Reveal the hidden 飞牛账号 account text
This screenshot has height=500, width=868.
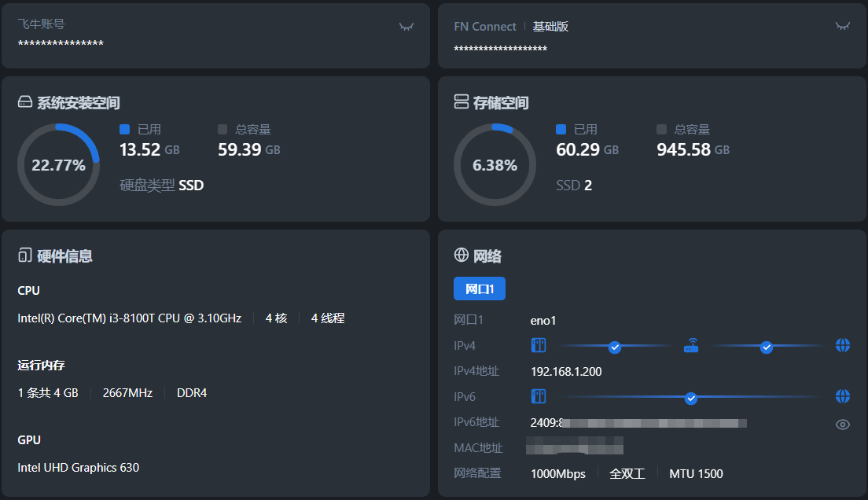[406, 27]
